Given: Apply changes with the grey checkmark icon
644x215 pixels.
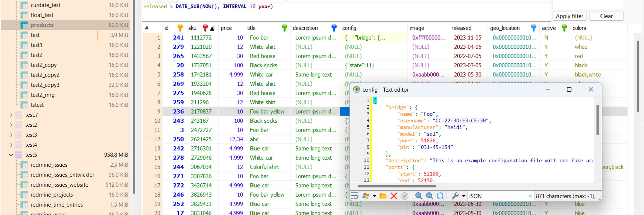Looking at the screenshot, I should pos(404,196).
